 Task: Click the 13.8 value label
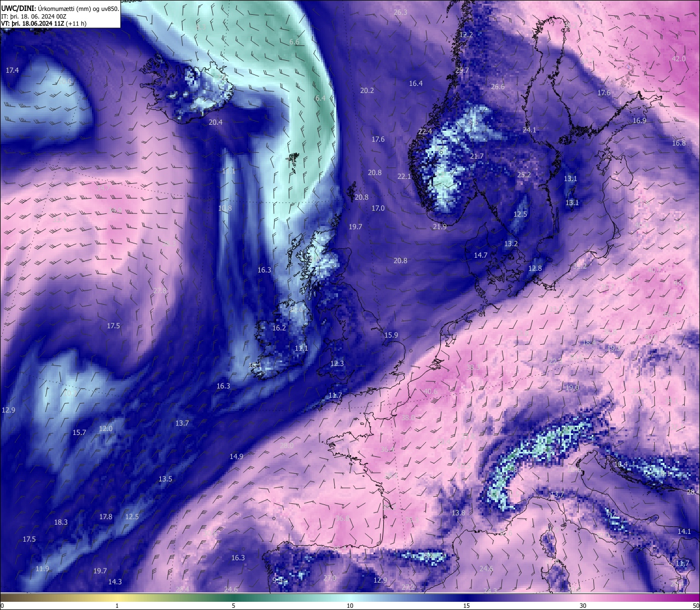tap(458, 513)
